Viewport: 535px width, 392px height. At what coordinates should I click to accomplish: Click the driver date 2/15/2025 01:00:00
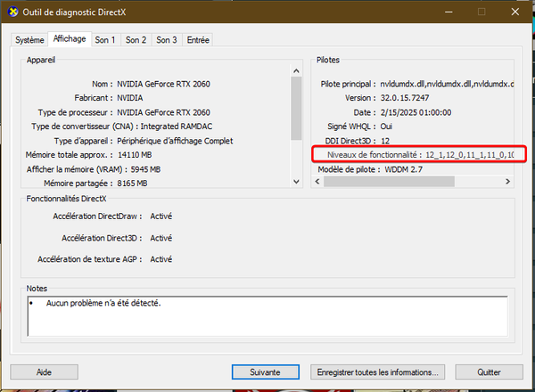coord(416,112)
